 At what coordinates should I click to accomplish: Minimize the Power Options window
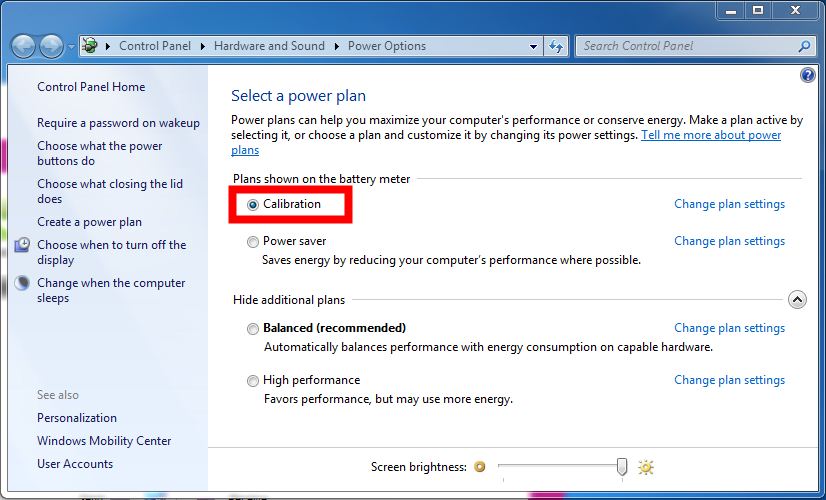click(x=731, y=11)
